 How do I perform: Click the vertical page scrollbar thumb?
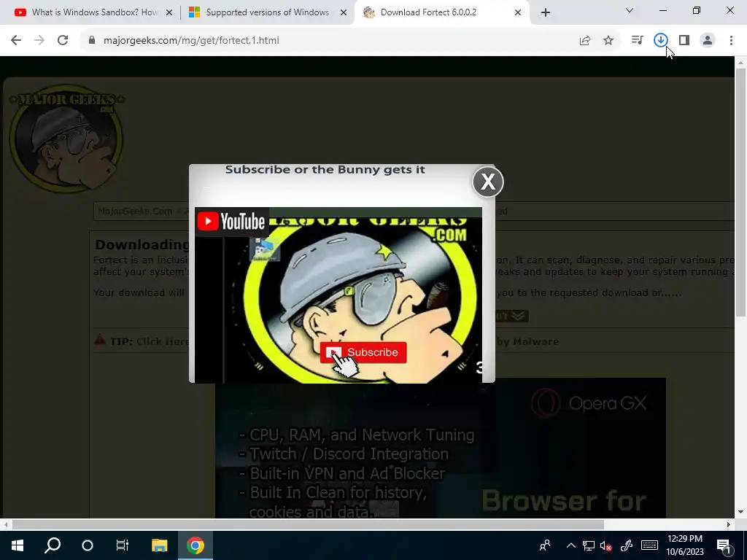(x=740, y=192)
